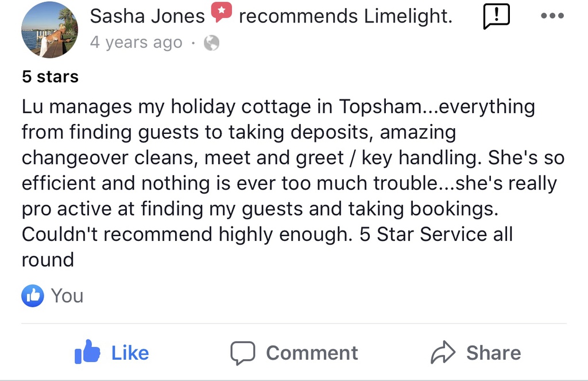Viewport: 588px width, 381px height.
Task: Open the Sasha Jones profile name link
Action: (147, 16)
